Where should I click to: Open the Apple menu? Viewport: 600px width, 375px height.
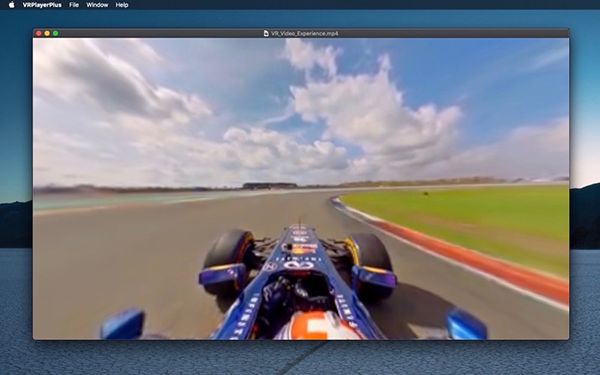point(11,5)
